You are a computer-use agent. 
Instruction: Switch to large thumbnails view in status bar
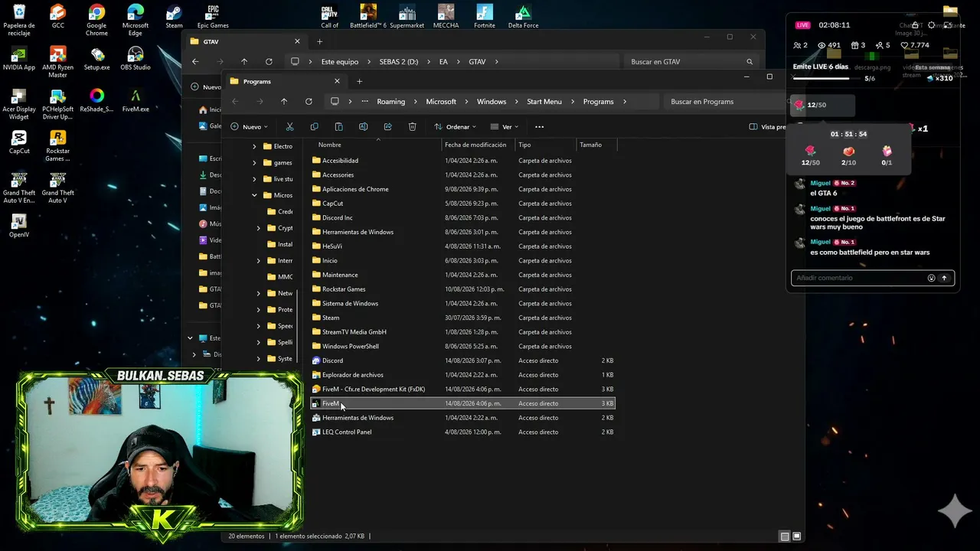point(797,536)
